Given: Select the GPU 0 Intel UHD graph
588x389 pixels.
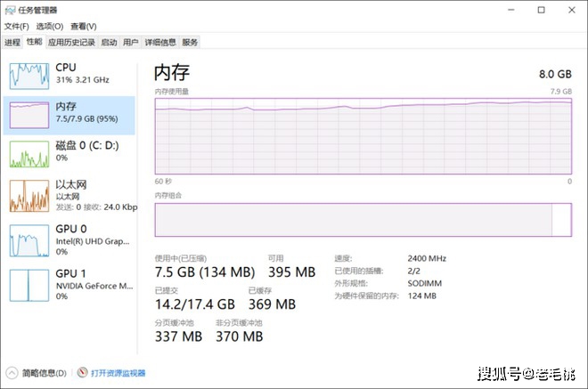Looking at the screenshot, I should coord(29,240).
